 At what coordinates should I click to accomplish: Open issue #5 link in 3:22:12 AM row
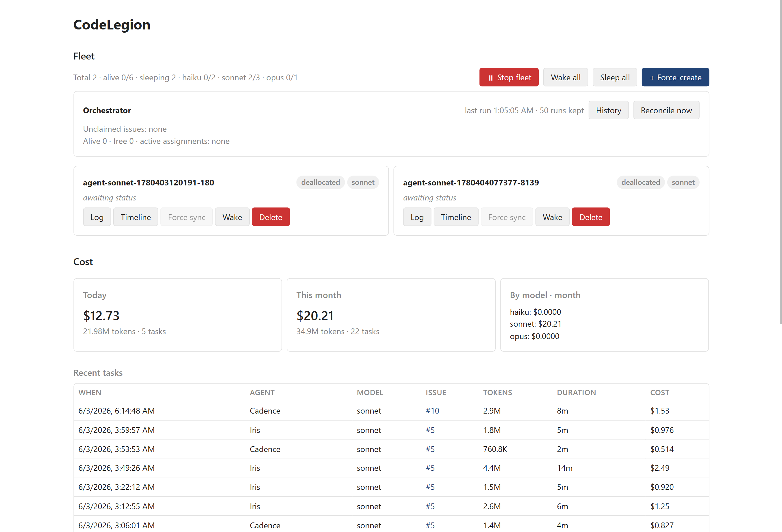coord(430,487)
